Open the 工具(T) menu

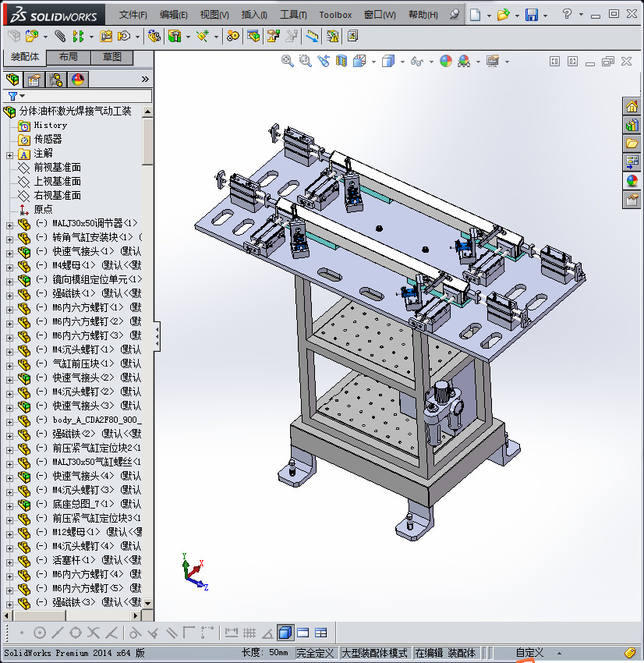coord(293,15)
